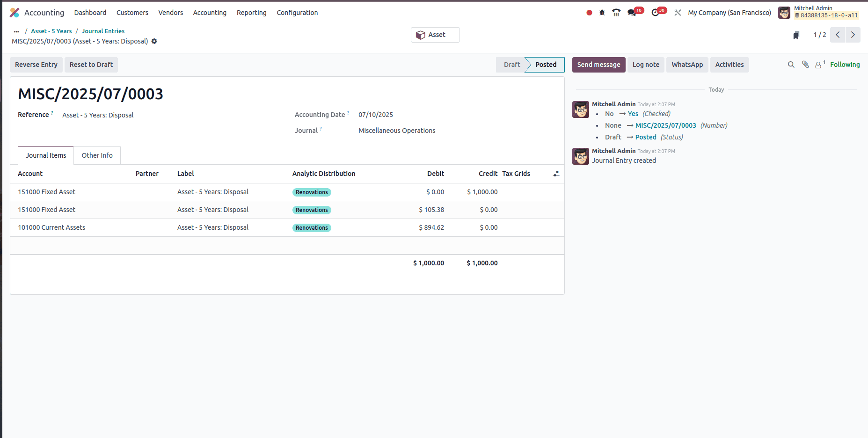This screenshot has width=868, height=438.
Task: Select the Posted status stage
Action: [x=546, y=65]
